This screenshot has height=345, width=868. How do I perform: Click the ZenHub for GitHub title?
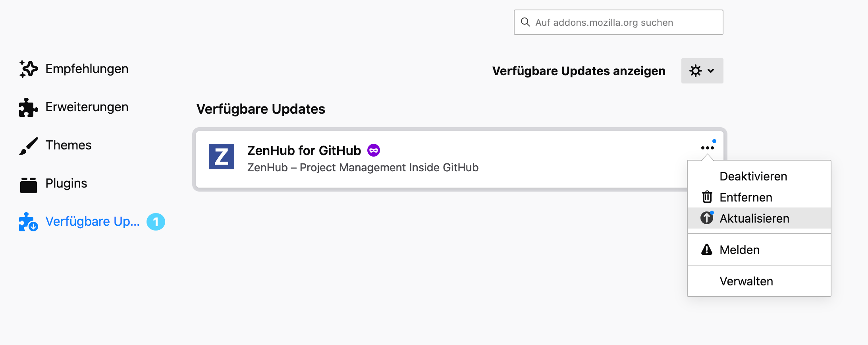tap(304, 151)
